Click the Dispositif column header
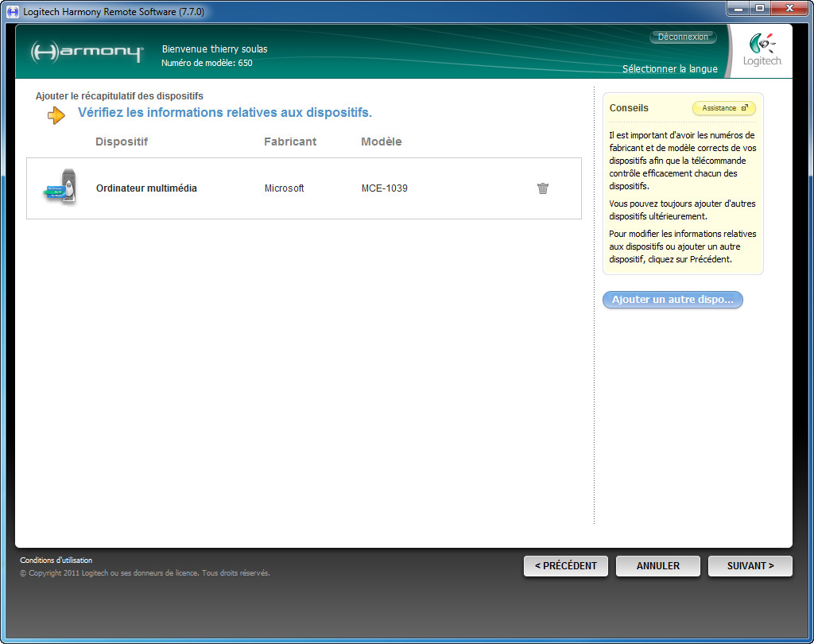The width and height of the screenshot is (814, 644). [x=122, y=142]
